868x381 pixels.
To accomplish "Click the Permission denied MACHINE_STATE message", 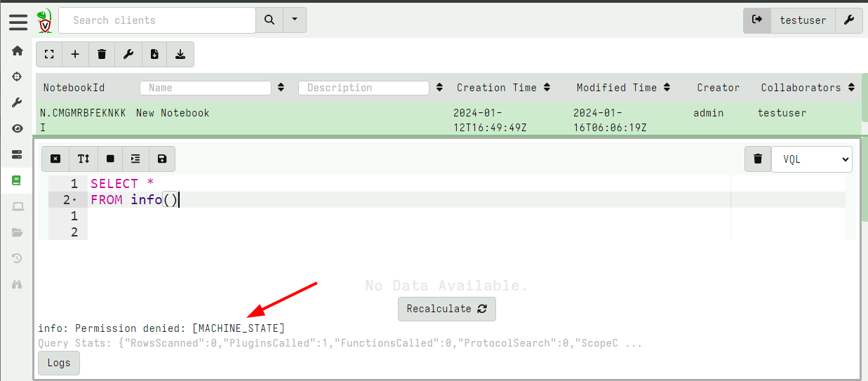I will (x=161, y=328).
